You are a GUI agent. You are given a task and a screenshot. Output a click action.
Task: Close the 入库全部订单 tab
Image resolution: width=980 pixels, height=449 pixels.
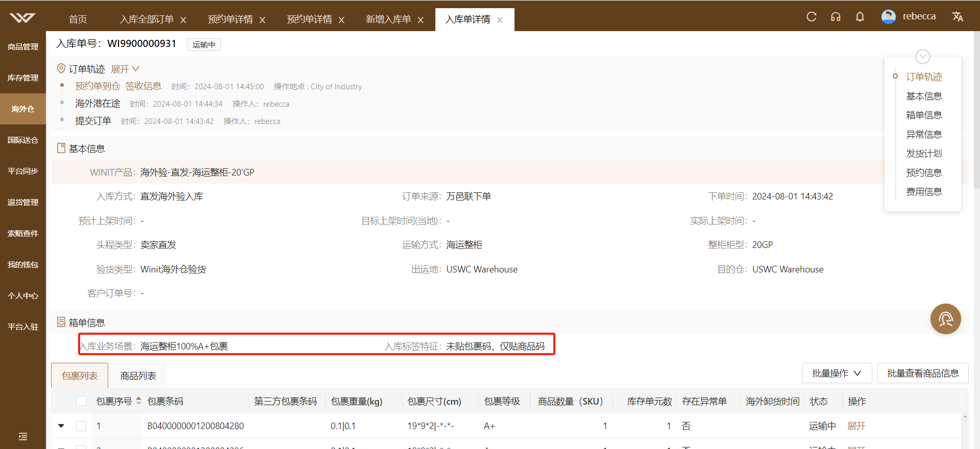tap(183, 20)
